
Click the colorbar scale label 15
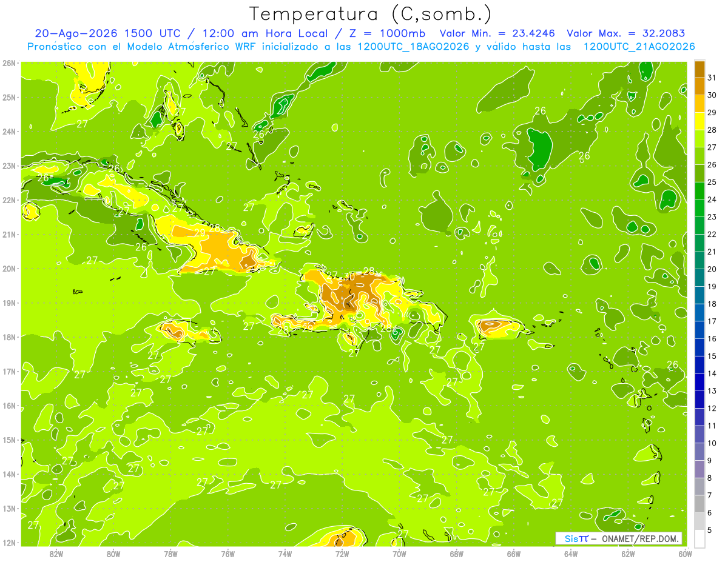pyautogui.click(x=712, y=356)
